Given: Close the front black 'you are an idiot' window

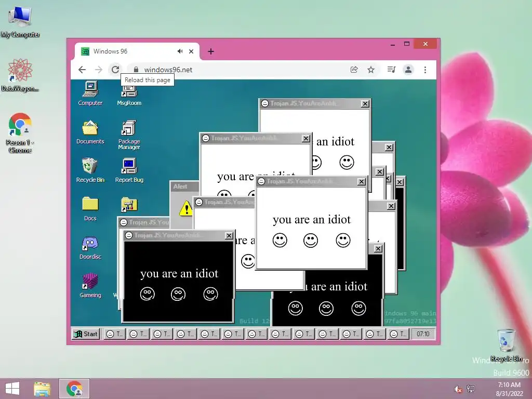Looking at the screenshot, I should click(229, 235).
